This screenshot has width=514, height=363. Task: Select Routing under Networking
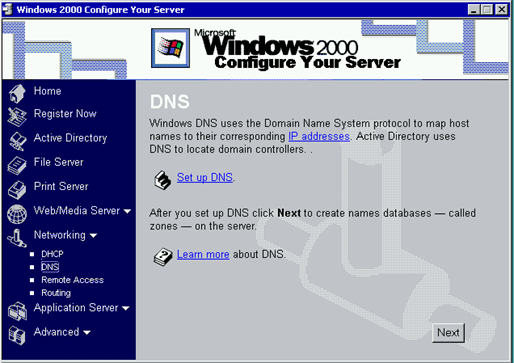[x=56, y=293]
